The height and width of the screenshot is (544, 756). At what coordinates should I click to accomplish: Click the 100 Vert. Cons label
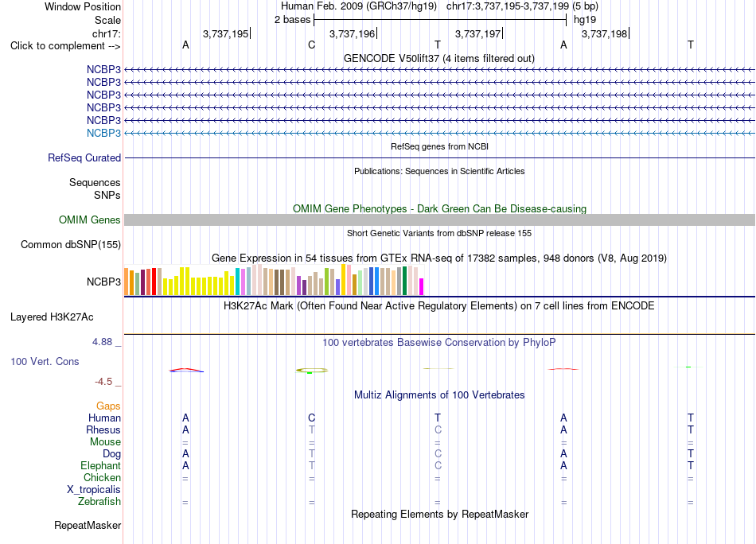(45, 361)
